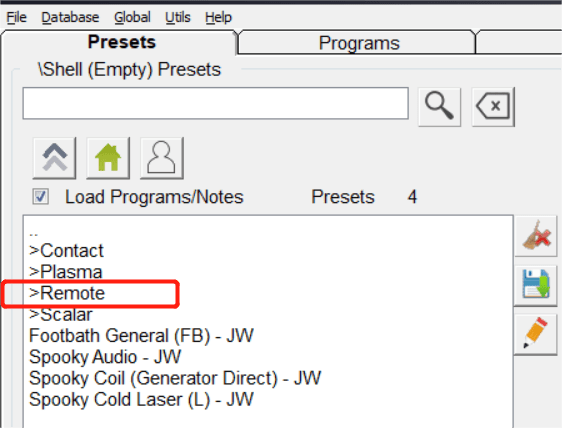
Task: Toggle the Load Programs/Notes checkbox
Action: 41,197
